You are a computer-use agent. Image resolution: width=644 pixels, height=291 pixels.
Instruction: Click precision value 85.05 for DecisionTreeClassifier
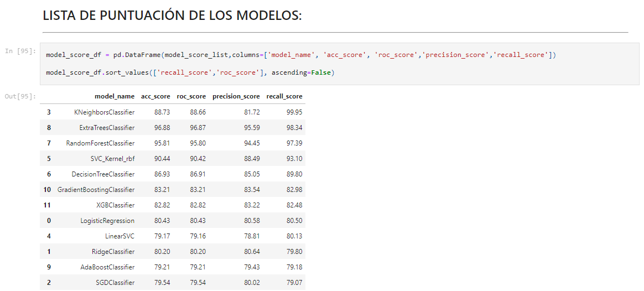tap(252, 174)
